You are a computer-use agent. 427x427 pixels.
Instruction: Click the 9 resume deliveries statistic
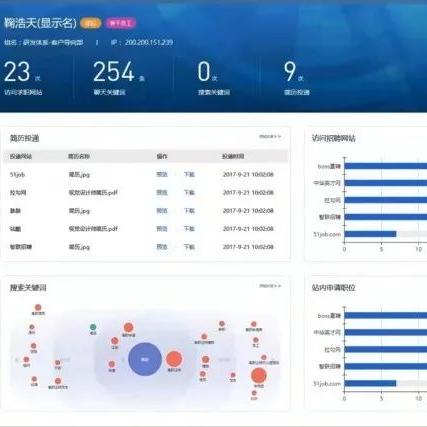[296, 77]
